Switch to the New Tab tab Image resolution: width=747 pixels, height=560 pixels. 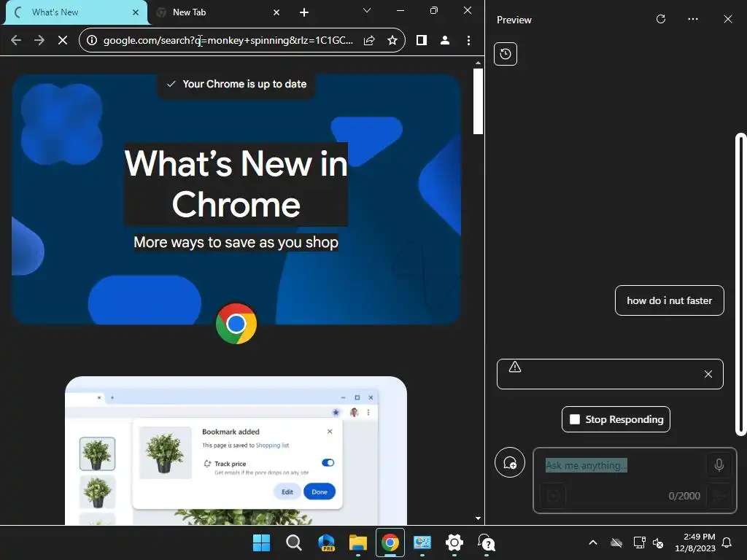[217, 12]
